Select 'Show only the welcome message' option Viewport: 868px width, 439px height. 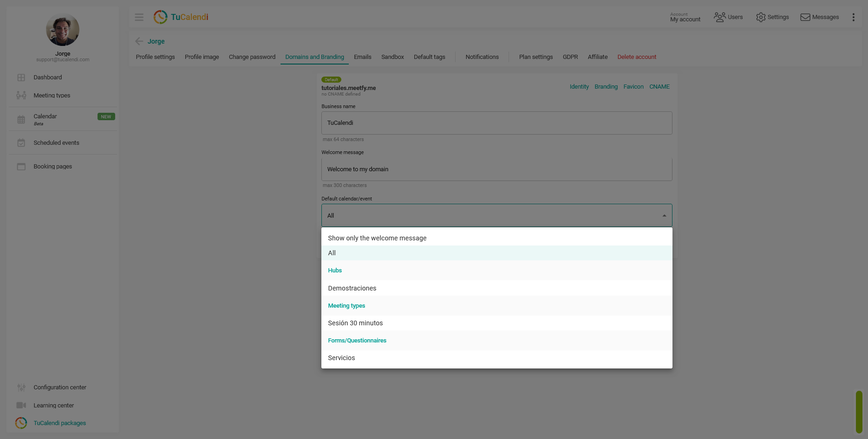497,238
